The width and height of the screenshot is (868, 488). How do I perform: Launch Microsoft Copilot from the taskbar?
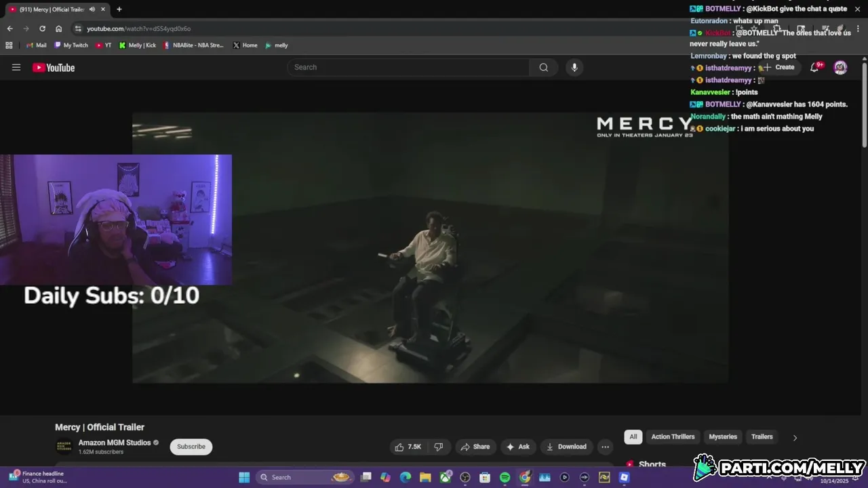click(386, 477)
